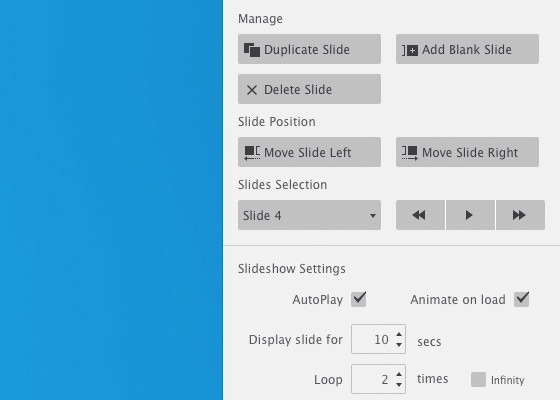Click the Delete Slide X icon
This screenshot has height=400, width=560.
tap(252, 90)
